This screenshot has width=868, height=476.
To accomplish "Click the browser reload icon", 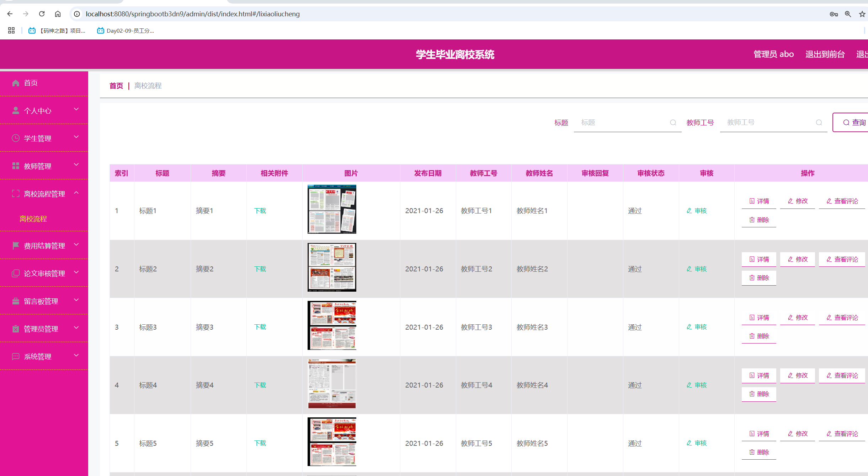I will point(42,14).
